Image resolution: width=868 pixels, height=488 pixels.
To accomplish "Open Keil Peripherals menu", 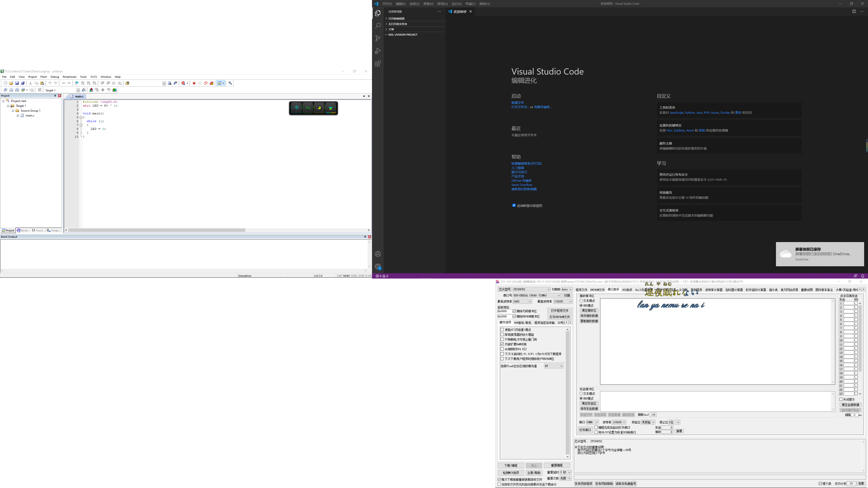I will click(x=69, y=77).
